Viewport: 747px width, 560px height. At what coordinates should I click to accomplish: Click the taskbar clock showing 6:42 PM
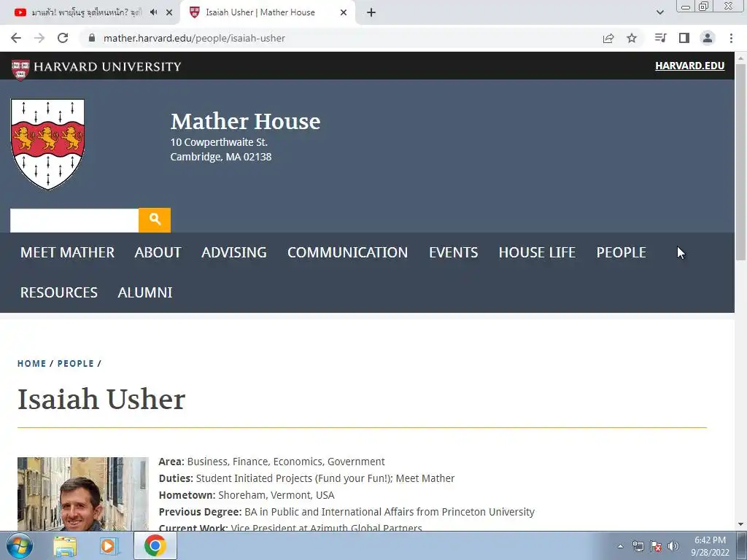click(710, 546)
